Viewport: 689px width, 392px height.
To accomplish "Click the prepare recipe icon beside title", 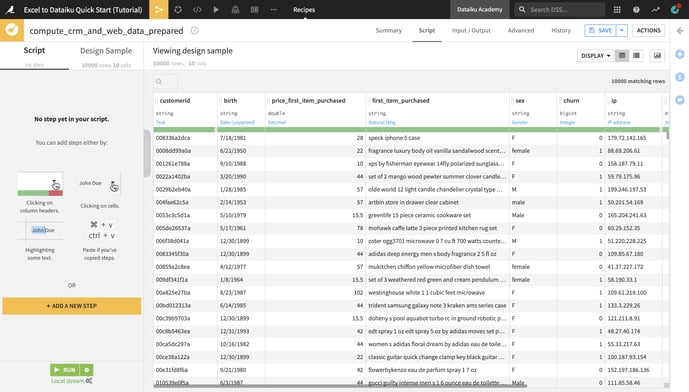I will tap(12, 30).
